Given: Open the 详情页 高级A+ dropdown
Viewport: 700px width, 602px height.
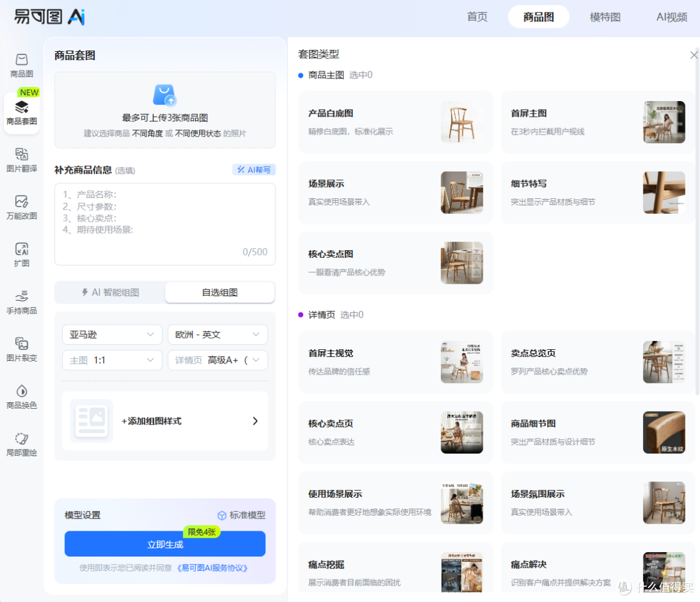Looking at the screenshot, I should 217,360.
